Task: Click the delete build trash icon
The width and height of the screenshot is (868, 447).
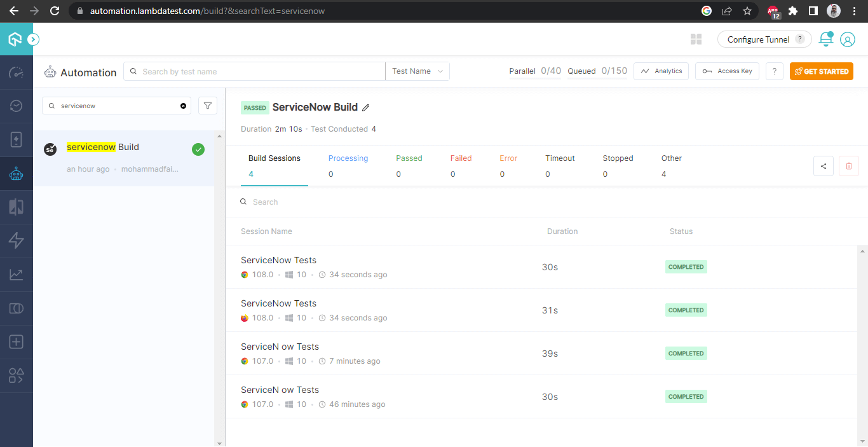Action: click(x=848, y=165)
